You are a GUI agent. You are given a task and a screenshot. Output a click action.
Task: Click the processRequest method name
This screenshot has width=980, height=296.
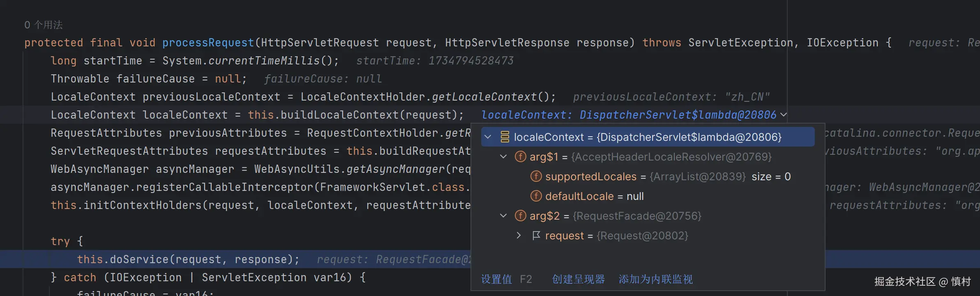(x=208, y=43)
